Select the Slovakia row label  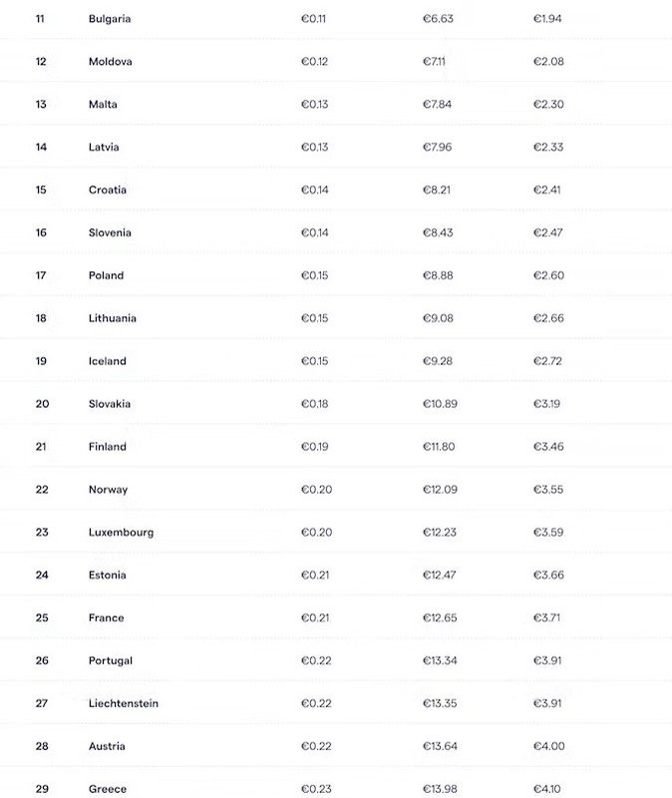tap(110, 404)
